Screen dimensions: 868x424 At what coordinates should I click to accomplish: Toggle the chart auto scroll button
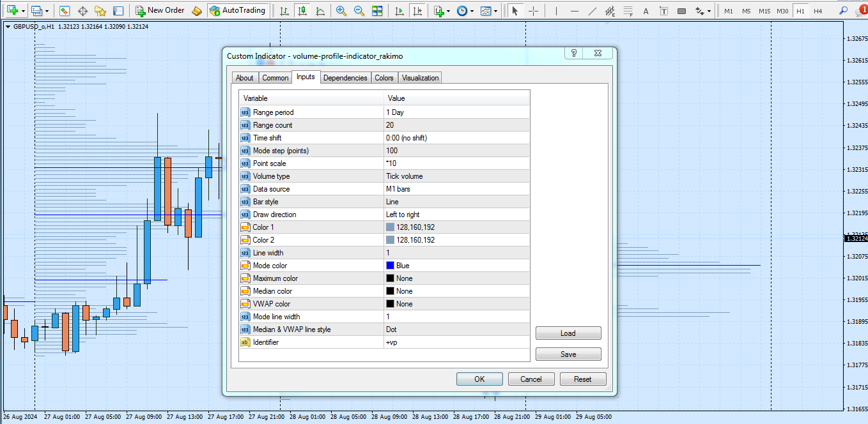399,11
